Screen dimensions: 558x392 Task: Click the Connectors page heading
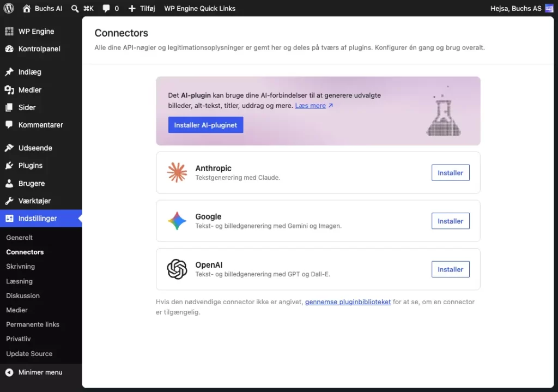click(122, 33)
